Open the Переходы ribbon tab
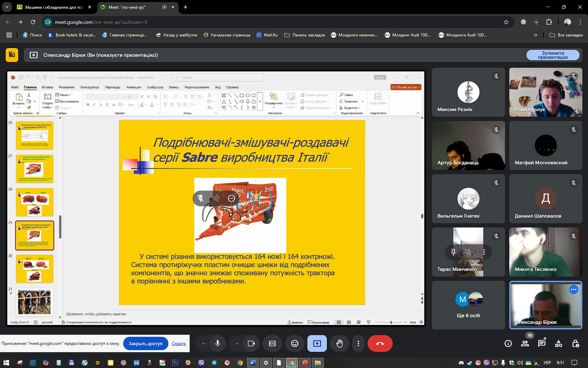This screenshot has width=588, height=368. point(113,87)
